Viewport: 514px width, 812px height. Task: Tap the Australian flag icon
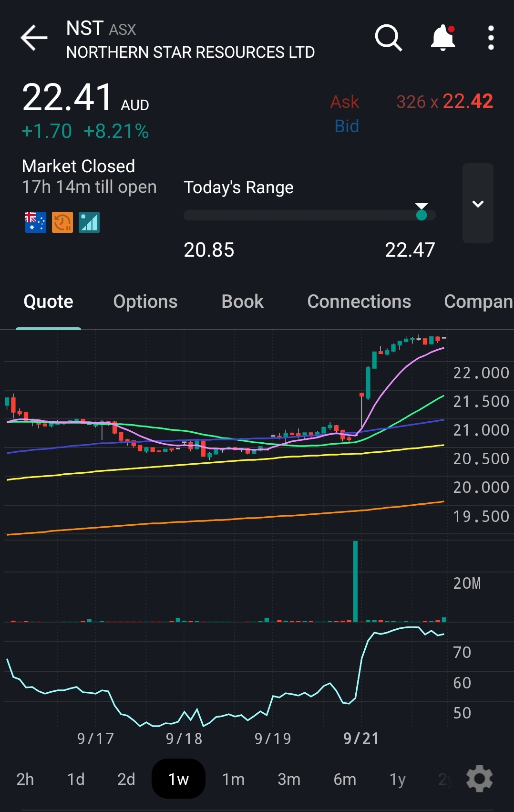click(35, 222)
